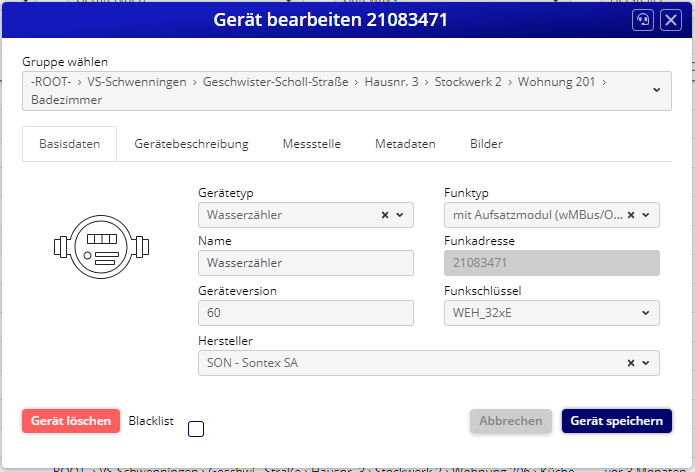
Task: Open the Funkschlüssel dropdown
Action: click(550, 313)
